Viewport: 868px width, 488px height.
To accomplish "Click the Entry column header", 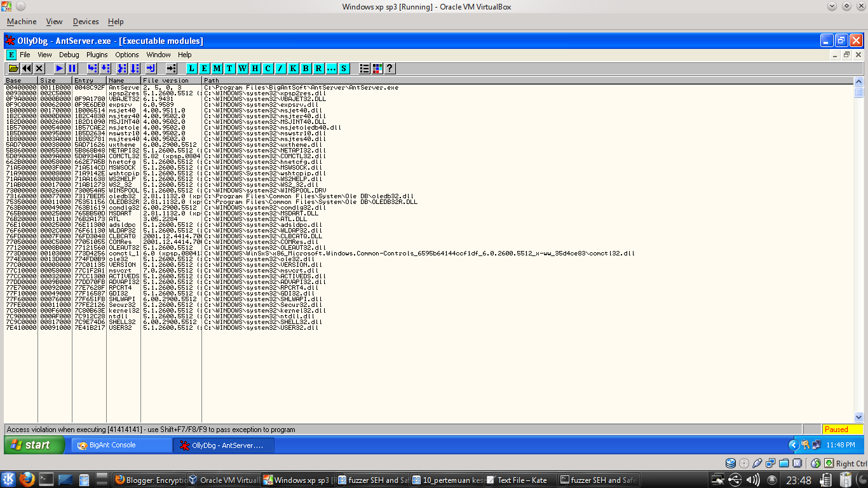I will click(90, 81).
